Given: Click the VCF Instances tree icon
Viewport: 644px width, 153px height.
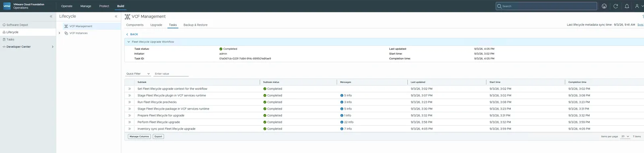Looking at the screenshot, I should click(66, 33).
